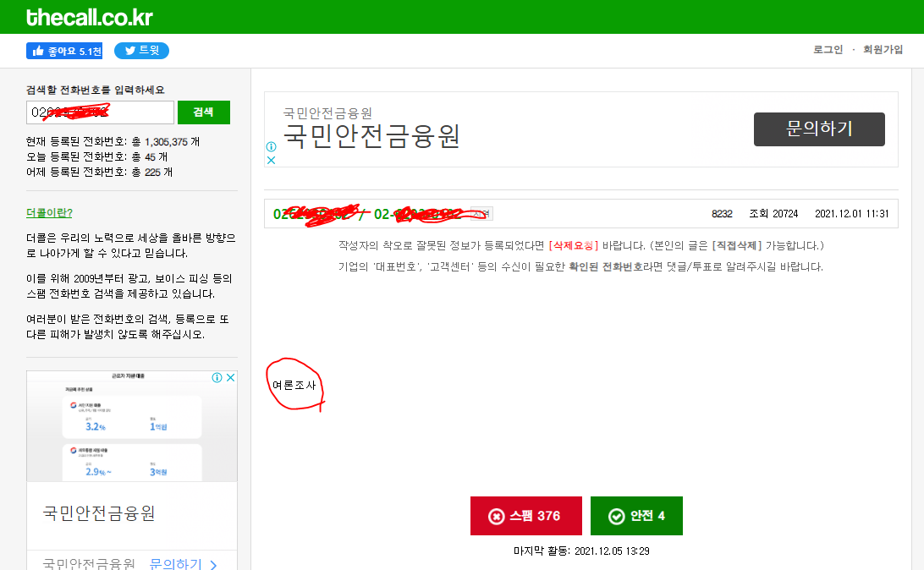Viewport: 924px width, 570px height.
Task: Open the 회원가입 sign-up link
Action: 883,49
